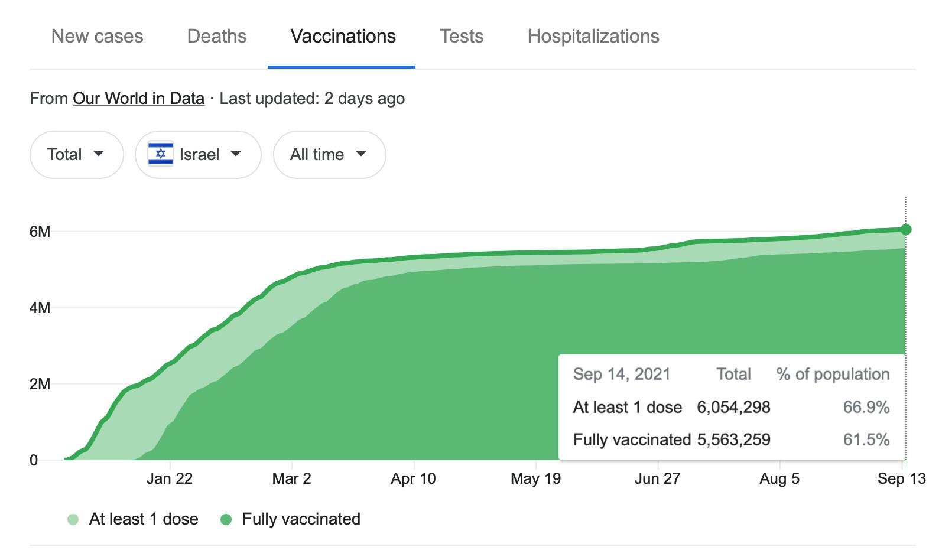The width and height of the screenshot is (942, 560).
Task: Expand the Total dropdown
Action: [x=76, y=155]
